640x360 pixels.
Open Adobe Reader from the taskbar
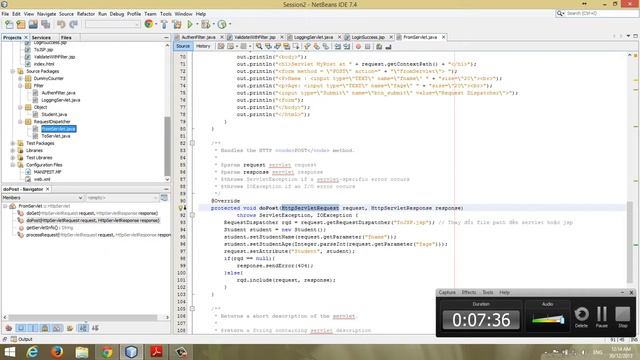[156, 351]
